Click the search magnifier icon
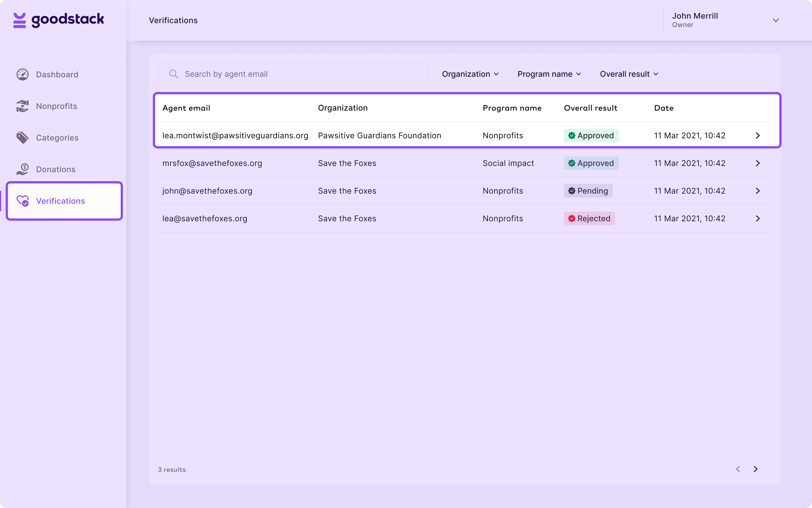The height and width of the screenshot is (508, 812). pyautogui.click(x=173, y=74)
